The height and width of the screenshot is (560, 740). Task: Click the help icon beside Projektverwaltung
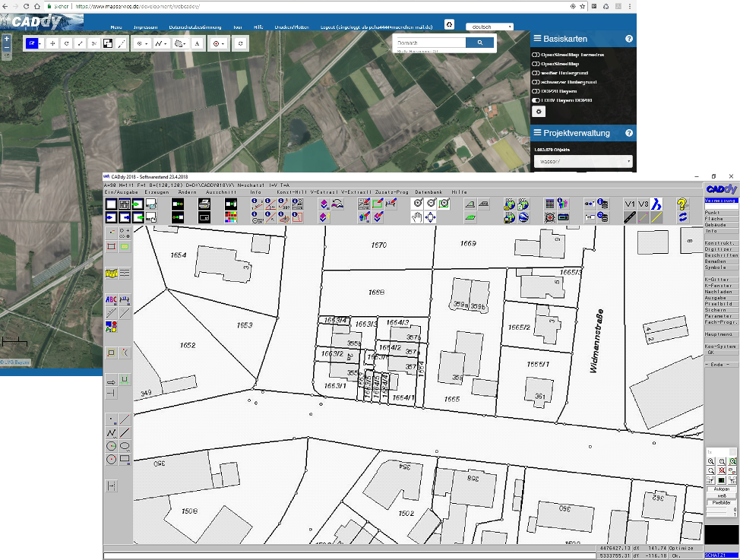[x=628, y=133]
